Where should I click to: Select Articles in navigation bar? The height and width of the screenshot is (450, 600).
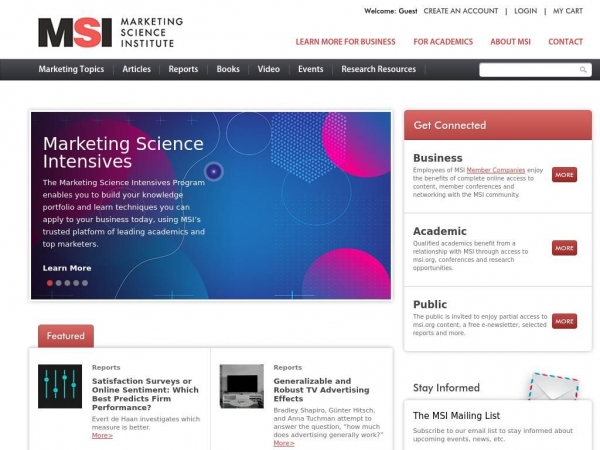[x=137, y=69]
